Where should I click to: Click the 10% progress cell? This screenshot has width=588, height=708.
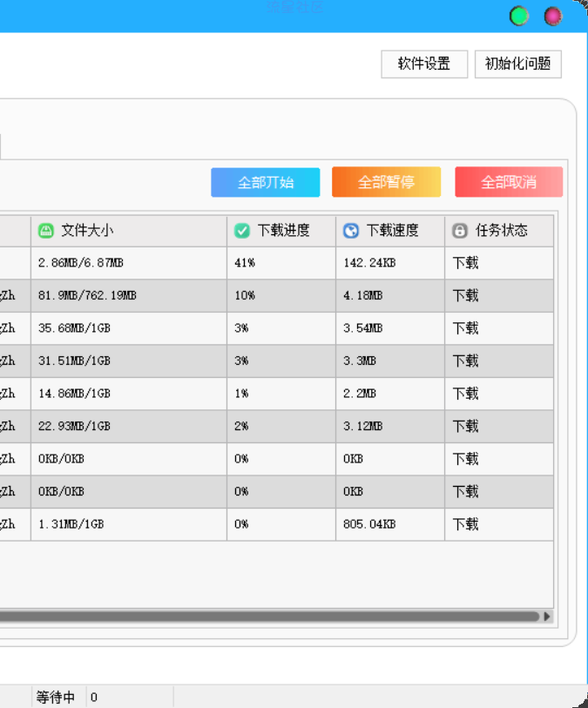coord(281,296)
